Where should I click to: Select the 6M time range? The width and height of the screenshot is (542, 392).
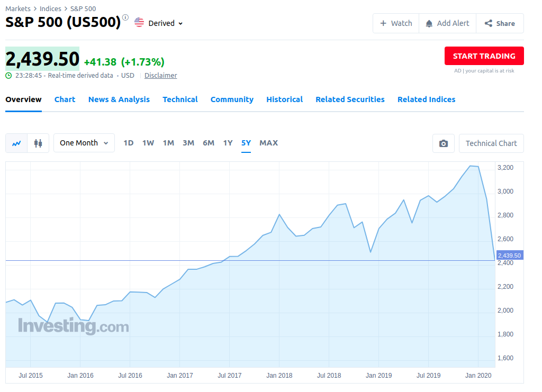pos(209,143)
